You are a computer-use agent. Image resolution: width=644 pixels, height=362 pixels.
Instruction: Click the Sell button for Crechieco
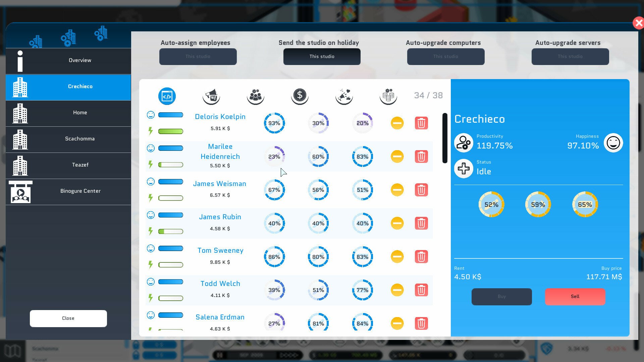(575, 296)
